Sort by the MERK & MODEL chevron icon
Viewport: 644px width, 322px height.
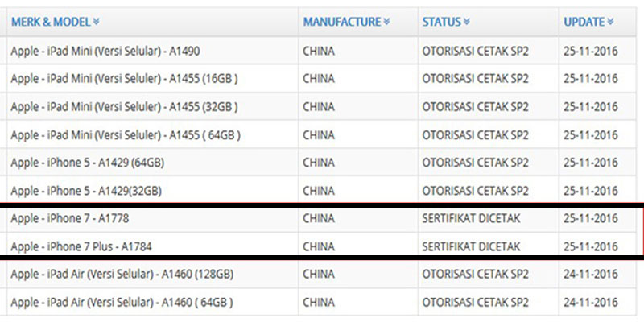[x=96, y=22]
